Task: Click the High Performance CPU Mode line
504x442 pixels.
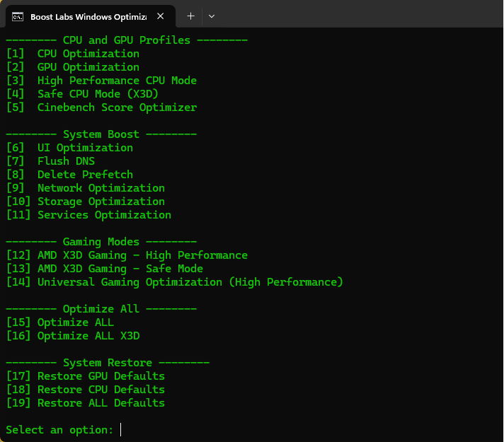Action: click(x=101, y=81)
